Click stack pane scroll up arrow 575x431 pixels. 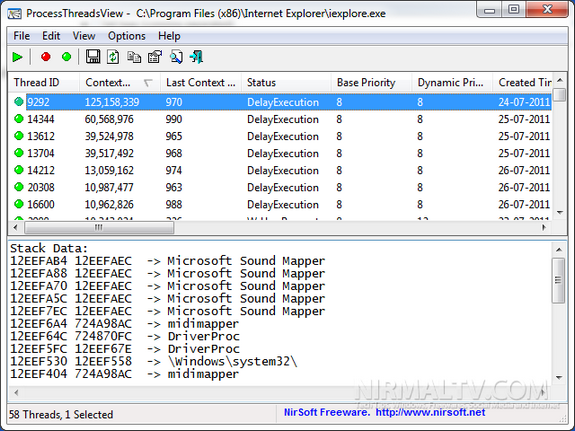(x=559, y=250)
